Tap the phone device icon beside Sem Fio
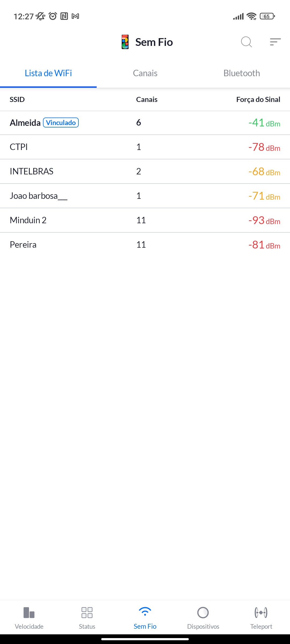Image resolution: width=290 pixels, height=644 pixels. point(125,42)
